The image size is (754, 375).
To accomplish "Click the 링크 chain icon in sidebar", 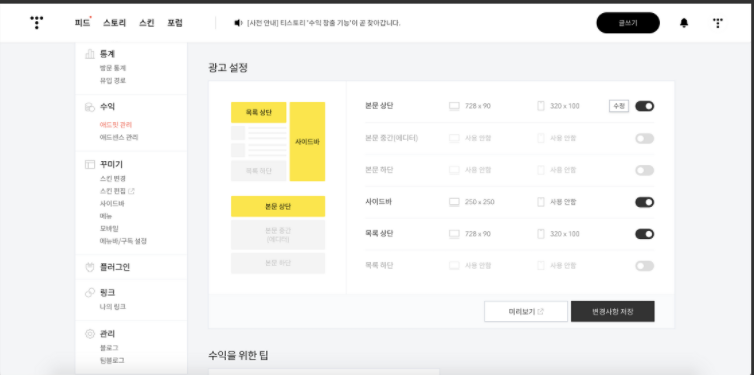I will click(89, 292).
